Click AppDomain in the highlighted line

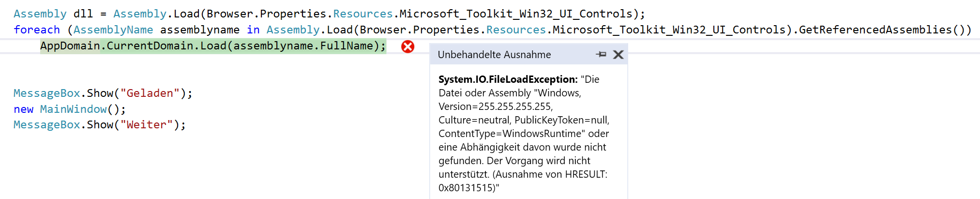[x=70, y=46]
